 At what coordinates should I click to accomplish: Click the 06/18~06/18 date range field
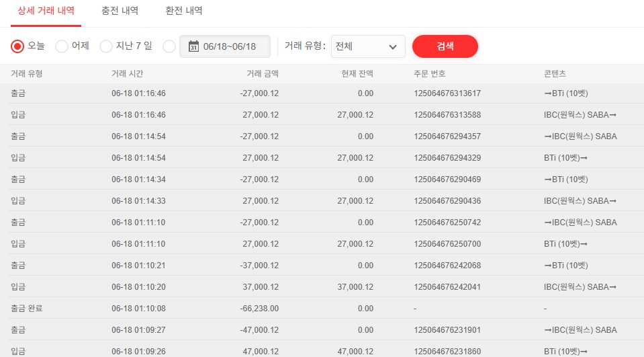230,46
